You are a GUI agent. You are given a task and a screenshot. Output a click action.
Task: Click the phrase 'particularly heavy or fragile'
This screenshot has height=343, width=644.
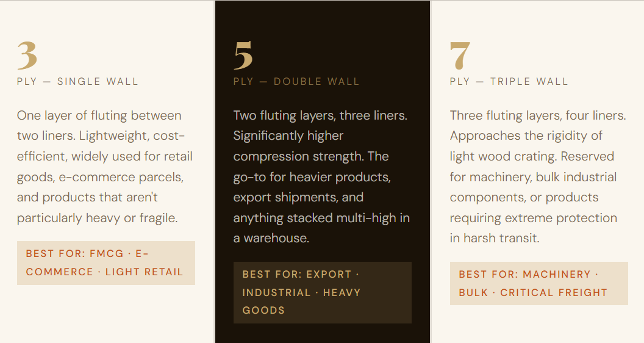point(98,218)
